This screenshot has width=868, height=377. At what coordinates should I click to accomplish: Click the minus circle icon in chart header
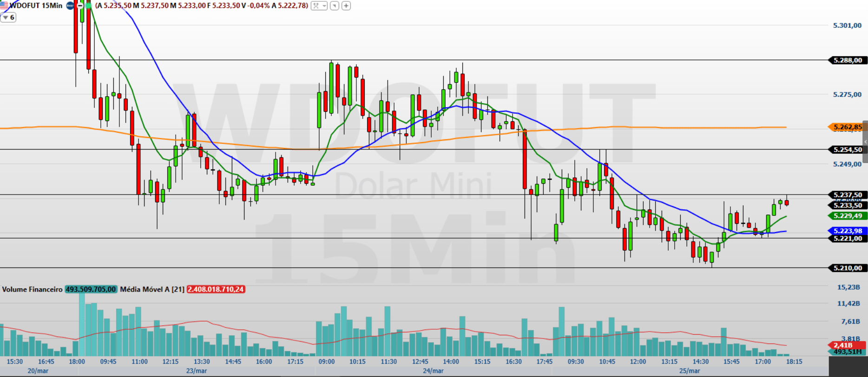click(x=79, y=6)
